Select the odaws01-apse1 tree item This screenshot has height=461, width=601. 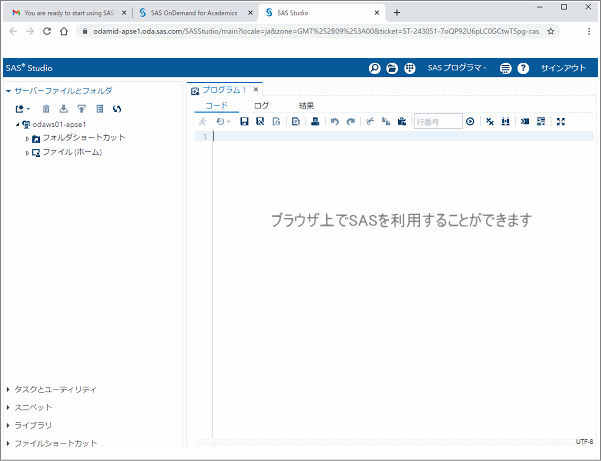(x=59, y=124)
